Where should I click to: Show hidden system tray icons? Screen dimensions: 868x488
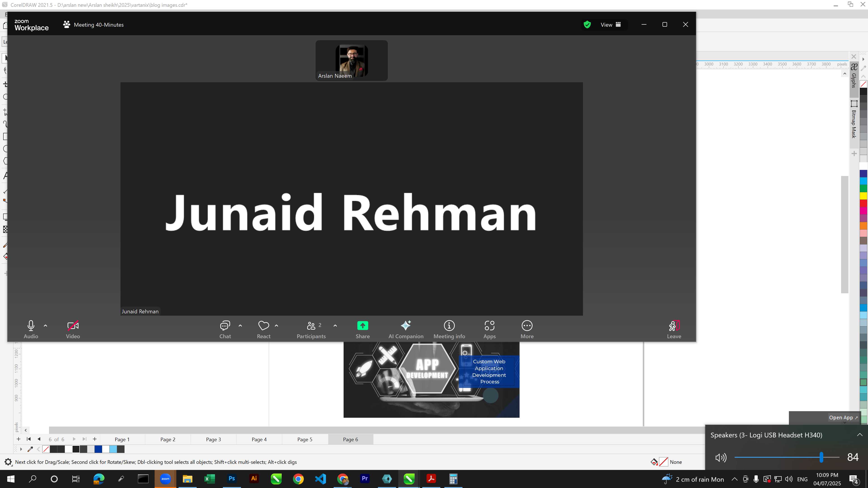point(735,479)
